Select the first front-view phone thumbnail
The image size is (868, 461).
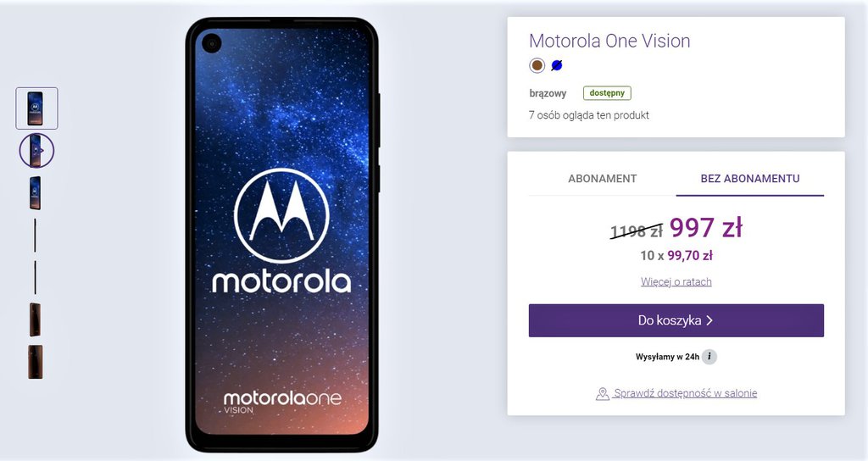pos(36,108)
